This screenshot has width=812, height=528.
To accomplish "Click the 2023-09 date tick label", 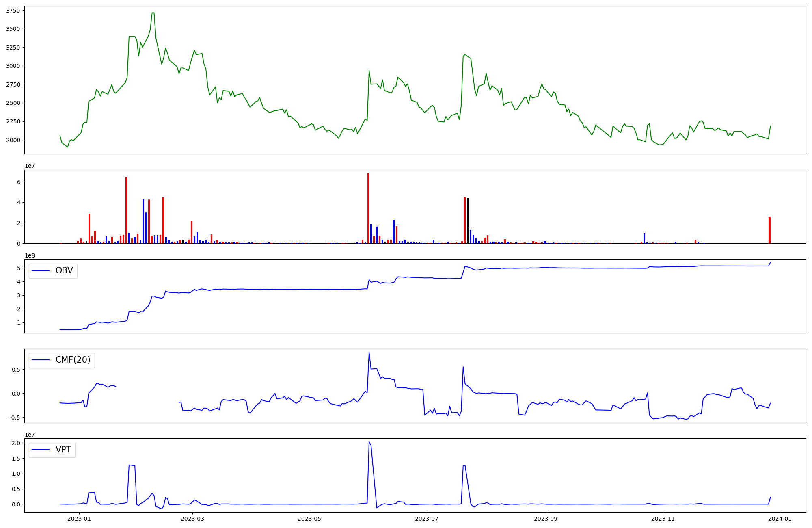I will click(546, 519).
